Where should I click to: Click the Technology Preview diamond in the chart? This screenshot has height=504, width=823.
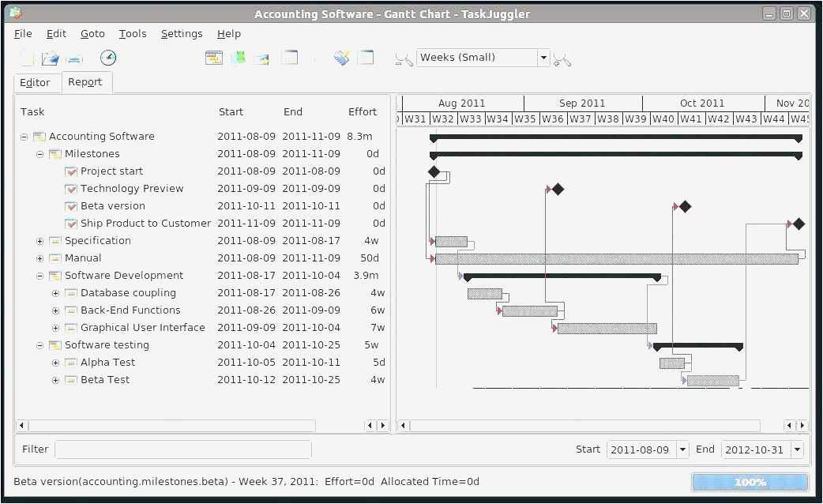coord(558,189)
